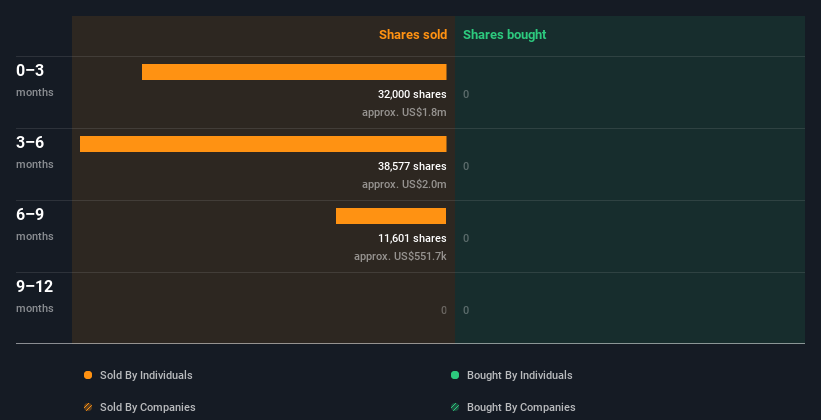821x420 pixels.
Task: Click the shares sold 0 in 9–12 months row
Action: 443,310
